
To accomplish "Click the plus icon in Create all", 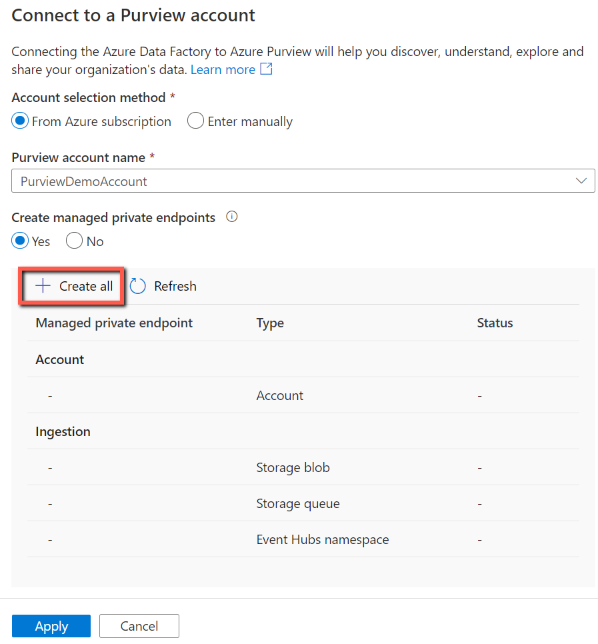I will [x=43, y=286].
